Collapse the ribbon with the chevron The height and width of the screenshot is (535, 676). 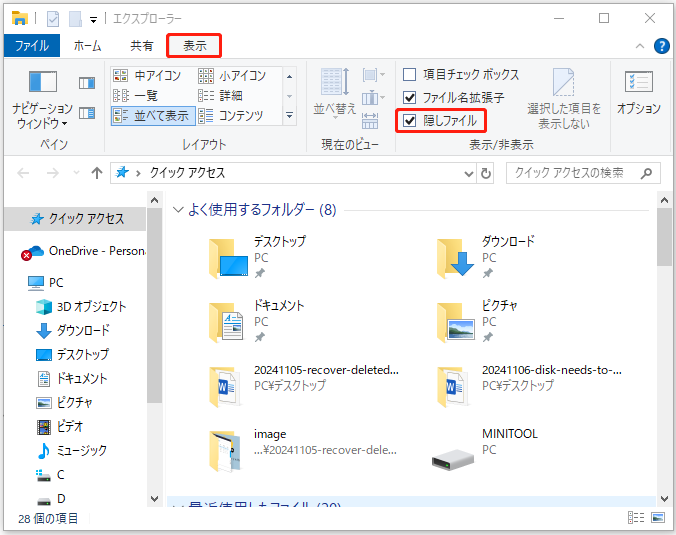click(x=640, y=46)
